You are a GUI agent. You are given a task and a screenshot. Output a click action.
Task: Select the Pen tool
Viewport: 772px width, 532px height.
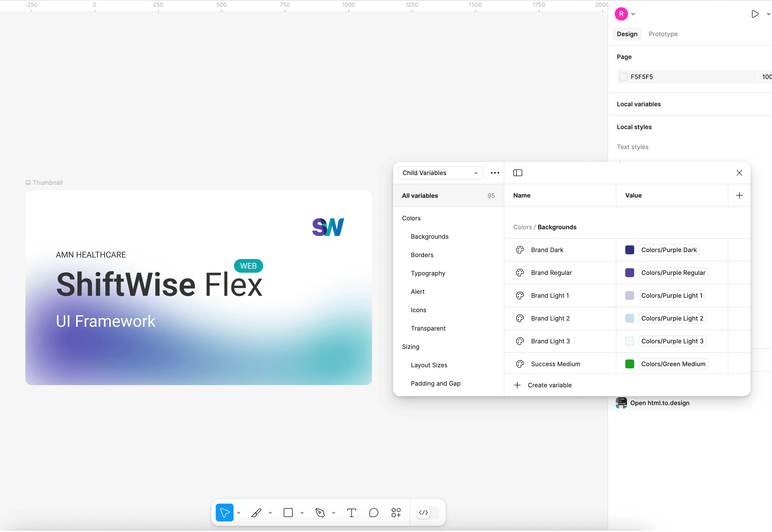(x=320, y=513)
